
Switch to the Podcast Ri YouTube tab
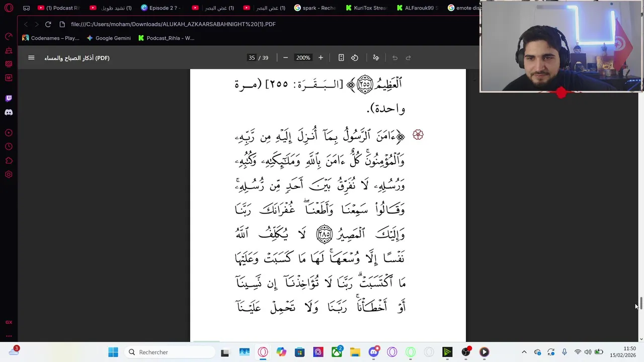click(x=59, y=8)
